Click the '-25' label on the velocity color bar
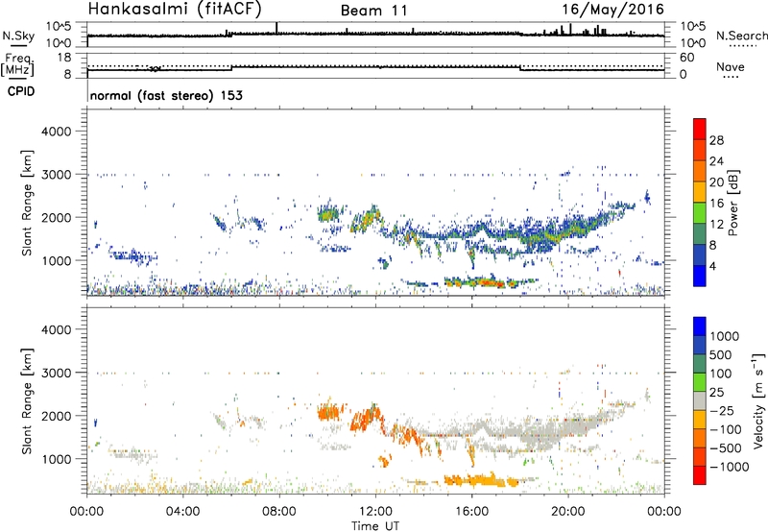The image size is (768, 532). click(722, 410)
